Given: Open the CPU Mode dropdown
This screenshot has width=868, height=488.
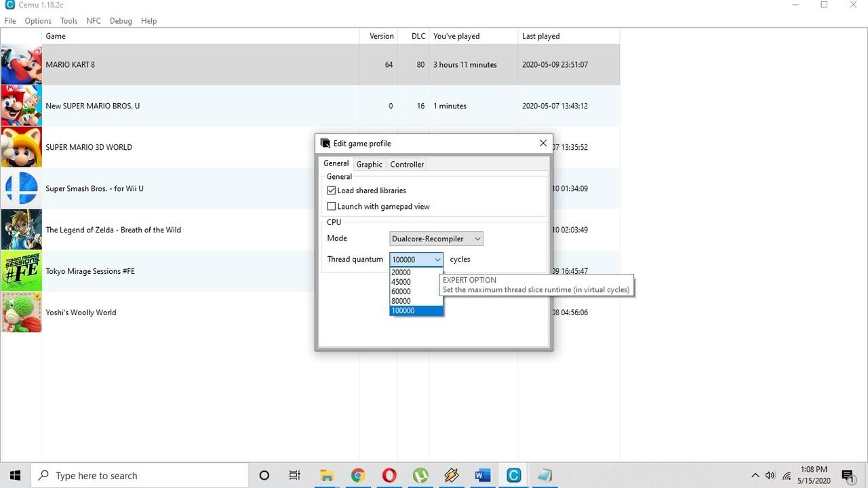Looking at the screenshot, I should click(x=436, y=239).
